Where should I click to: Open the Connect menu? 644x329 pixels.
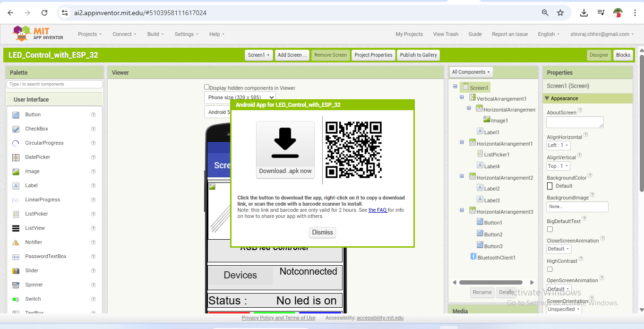pyautogui.click(x=124, y=34)
